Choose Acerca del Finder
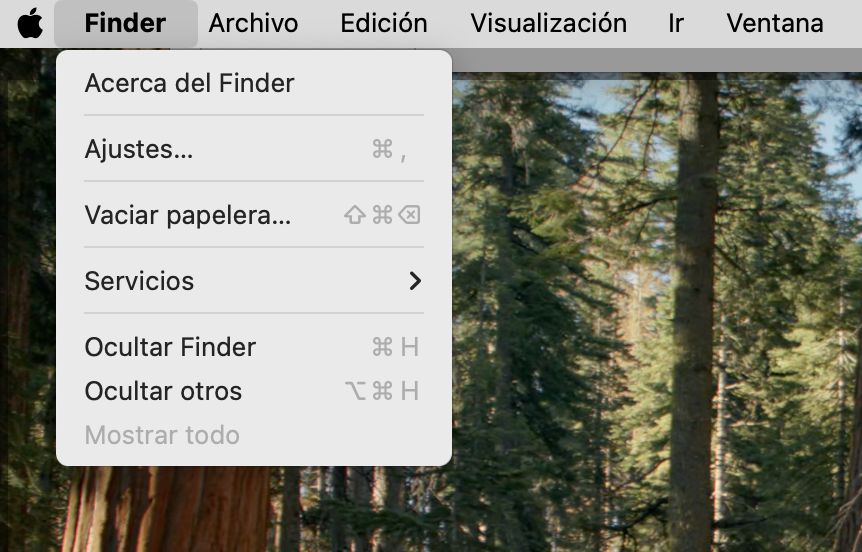Viewport: 862px width, 552px height. click(254, 83)
